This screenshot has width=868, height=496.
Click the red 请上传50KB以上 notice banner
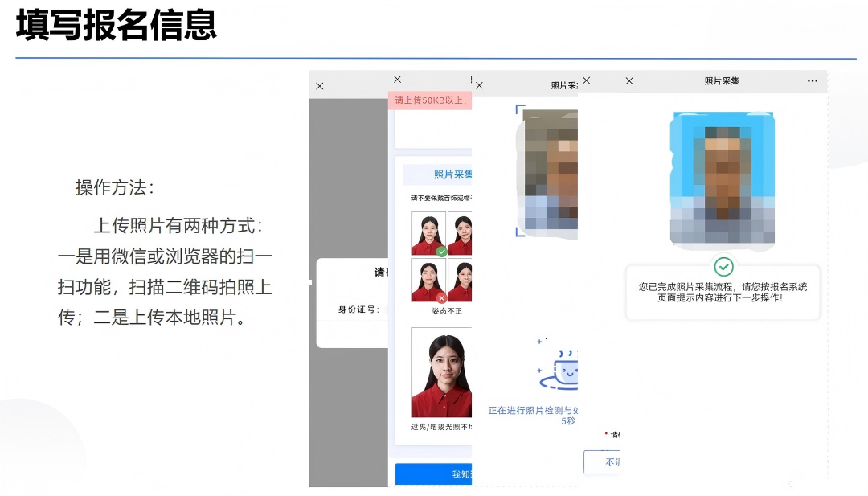tap(430, 100)
